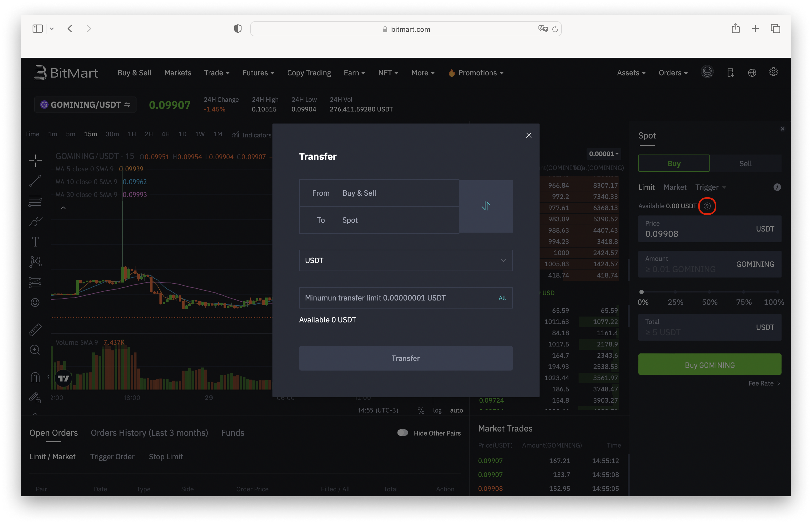The width and height of the screenshot is (812, 524).
Task: Toggle lock drawing mode pencil icon
Action: pyautogui.click(x=35, y=397)
